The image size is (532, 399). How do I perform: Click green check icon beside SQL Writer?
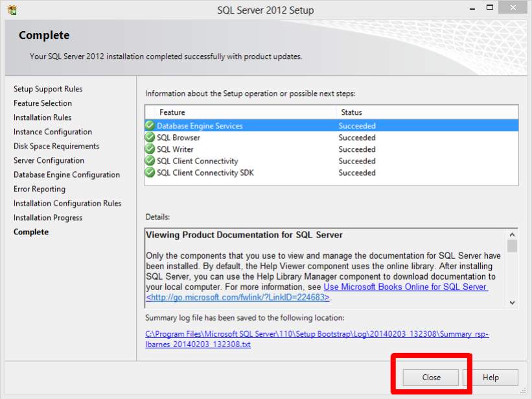[x=150, y=149]
